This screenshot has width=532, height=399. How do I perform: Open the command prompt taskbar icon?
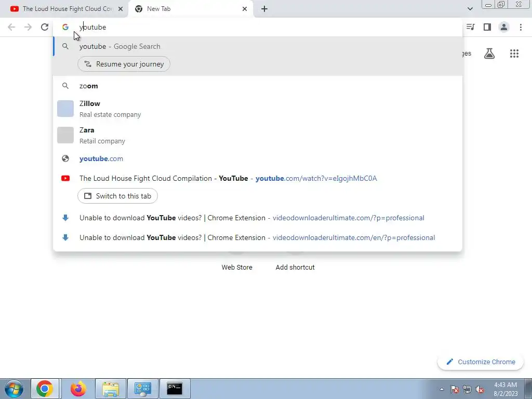coord(175,389)
